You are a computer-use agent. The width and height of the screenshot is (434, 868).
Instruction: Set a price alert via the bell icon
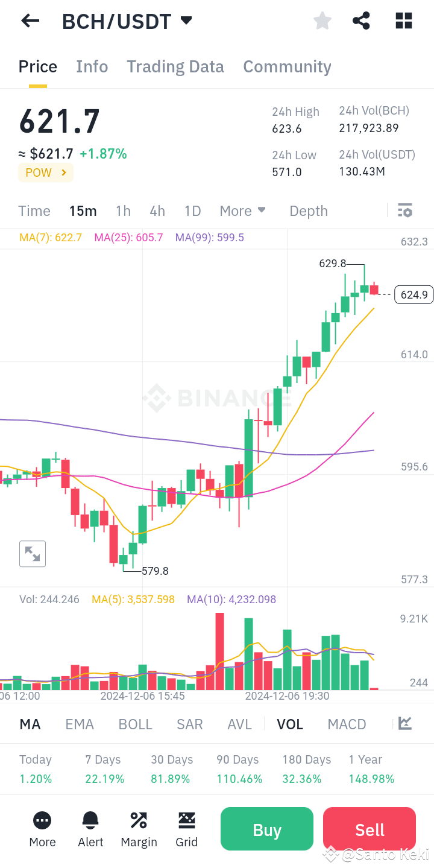[x=90, y=829]
